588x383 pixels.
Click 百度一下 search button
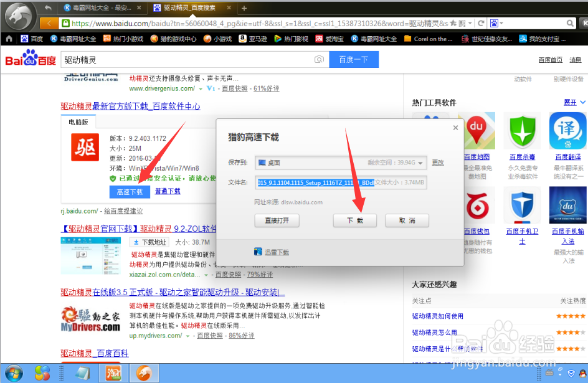point(354,60)
